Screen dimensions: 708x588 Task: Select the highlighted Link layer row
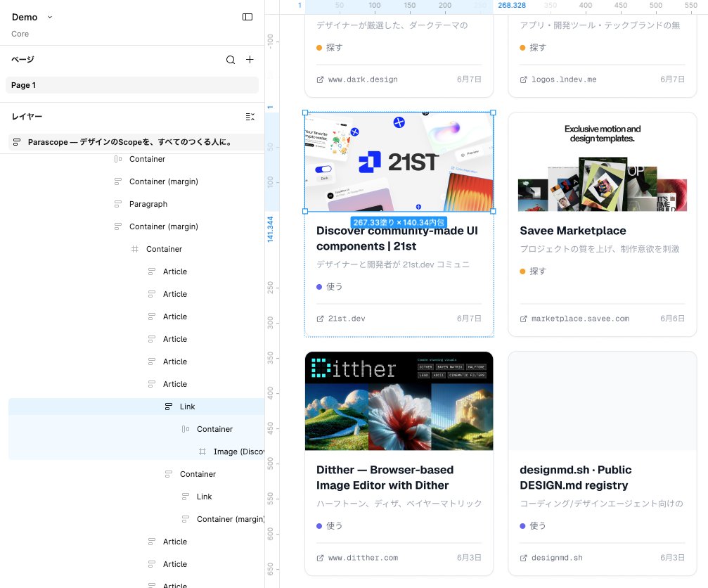click(x=136, y=407)
